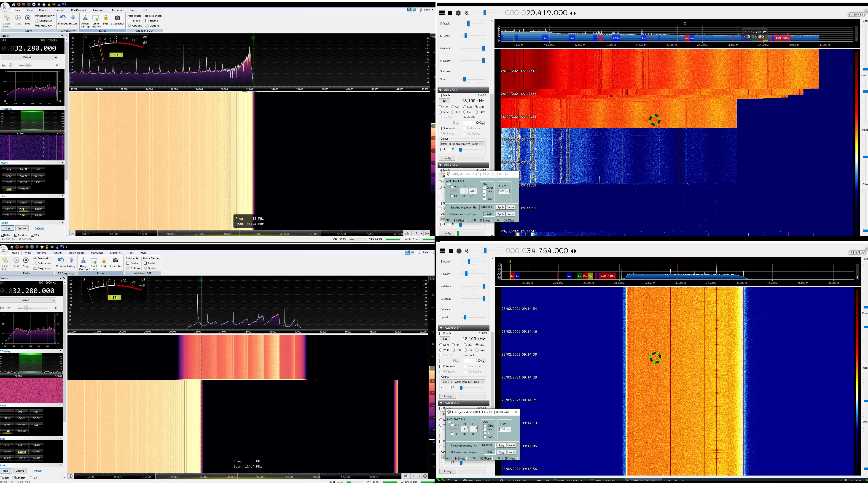
Task: Collapse Aux VFO-1 panel in 20.419.000 window
Action: pyautogui.click(x=441, y=90)
